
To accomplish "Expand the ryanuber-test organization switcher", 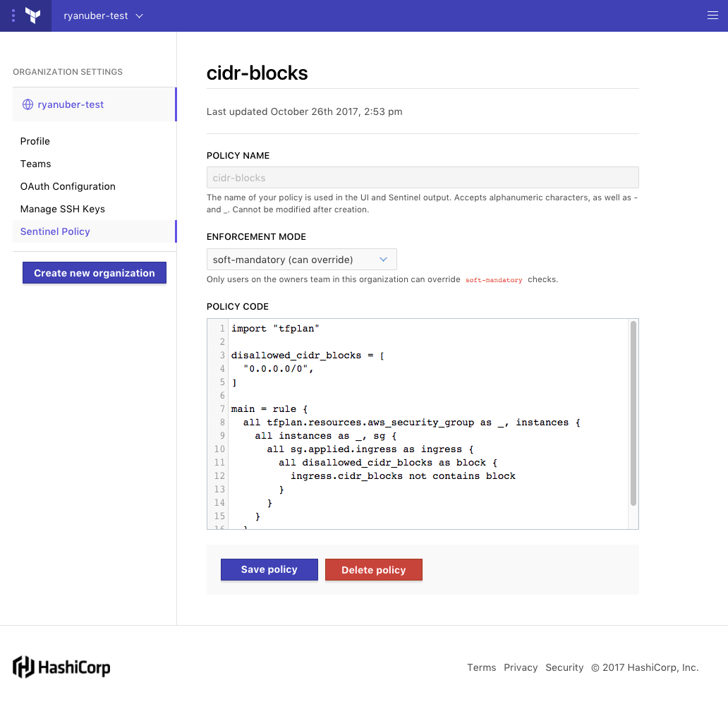I will [x=103, y=16].
